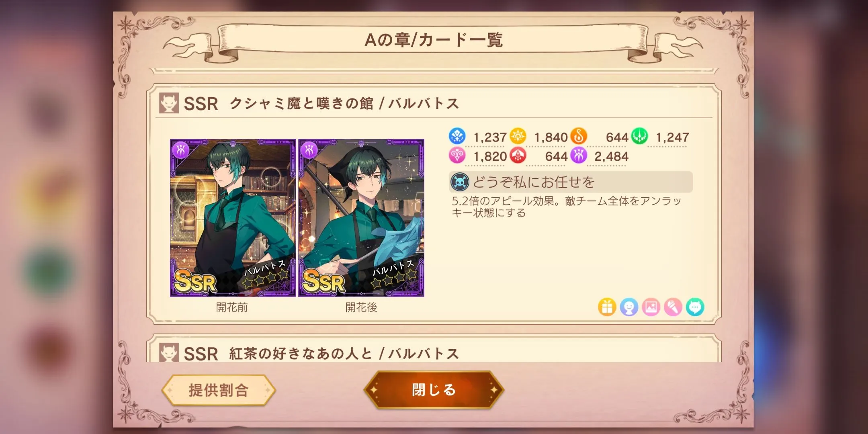This screenshot has width=868, height=434.
Task: Open the 開花前 card thumbnail
Action: point(233,218)
